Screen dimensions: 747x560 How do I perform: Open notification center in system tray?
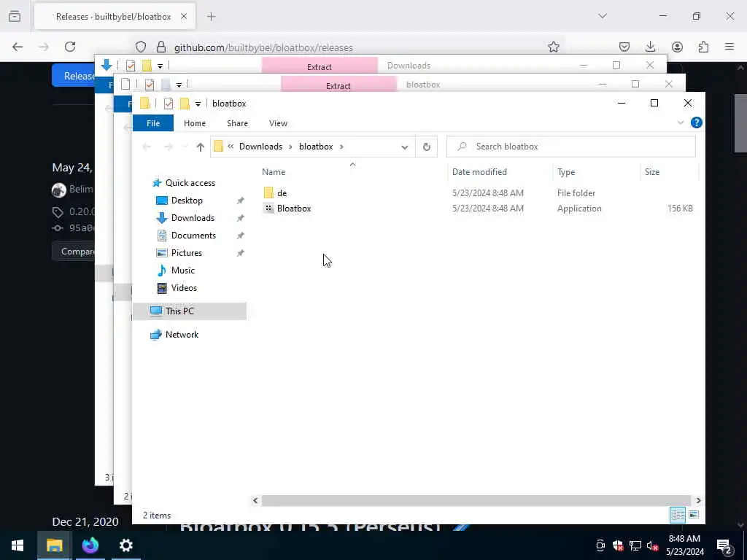pos(724,545)
